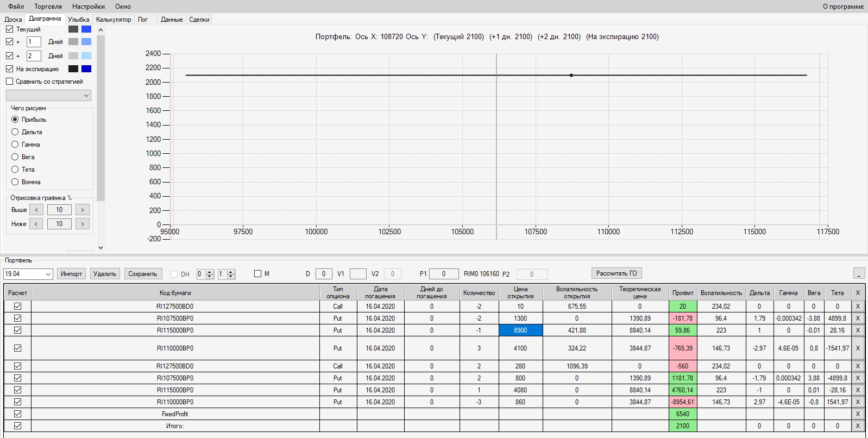This screenshot has width=868, height=438.
Task: Enable the Сравнить со стратегией checkbox
Action: pos(9,82)
